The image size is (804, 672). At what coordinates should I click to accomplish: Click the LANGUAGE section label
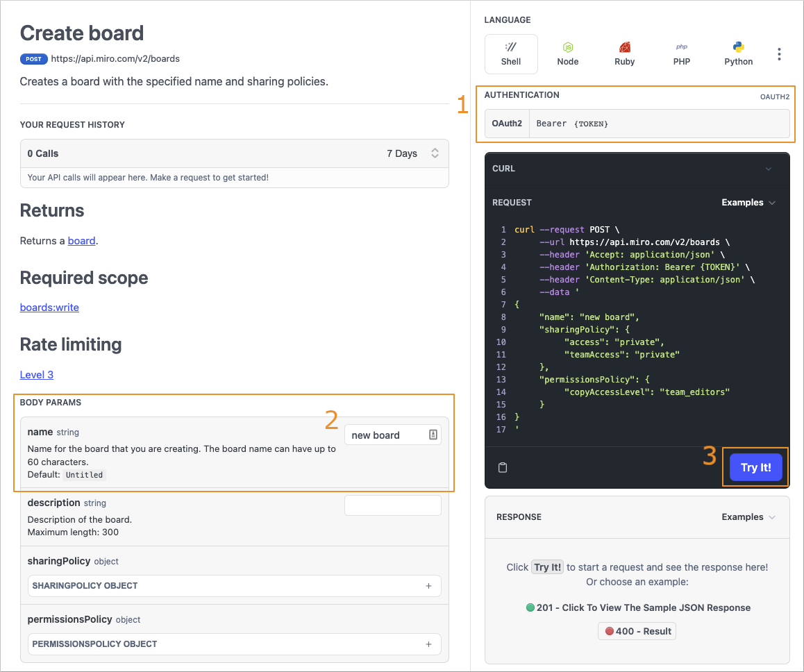click(x=508, y=20)
